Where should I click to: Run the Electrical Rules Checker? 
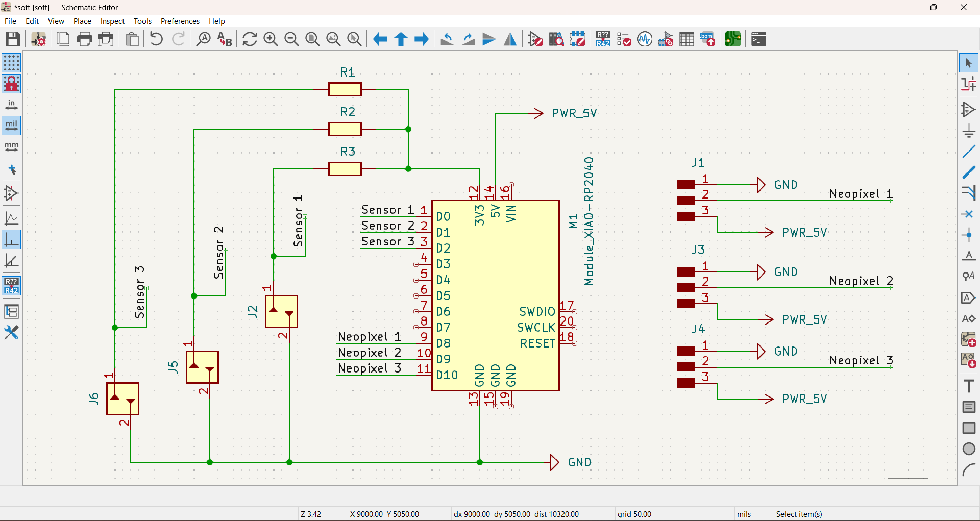click(624, 39)
